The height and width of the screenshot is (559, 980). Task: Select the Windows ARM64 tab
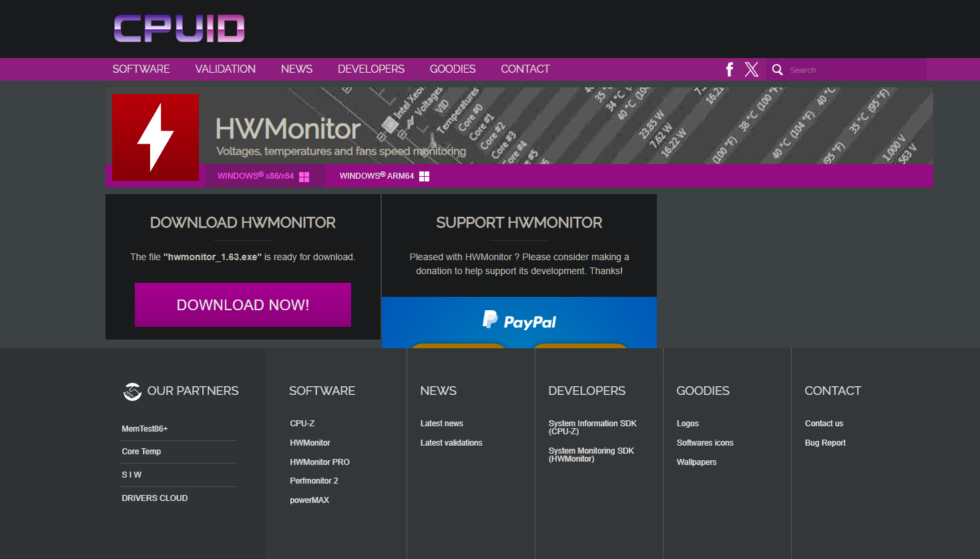click(x=384, y=176)
